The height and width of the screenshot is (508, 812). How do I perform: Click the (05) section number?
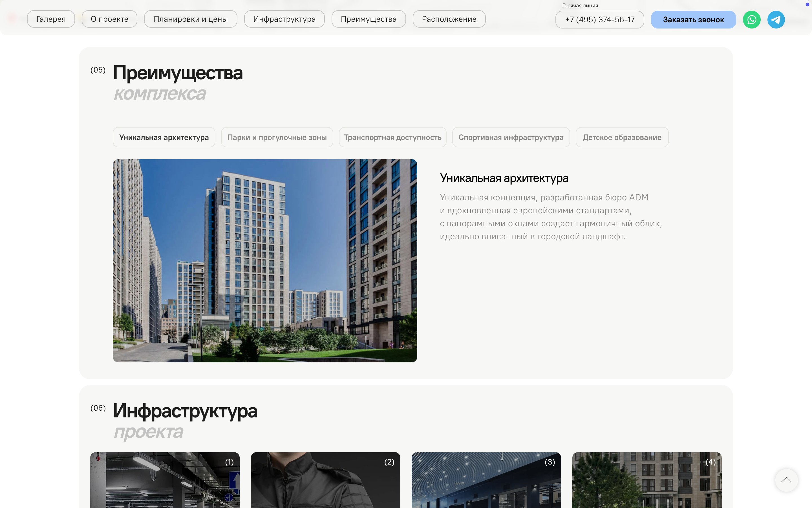click(98, 70)
